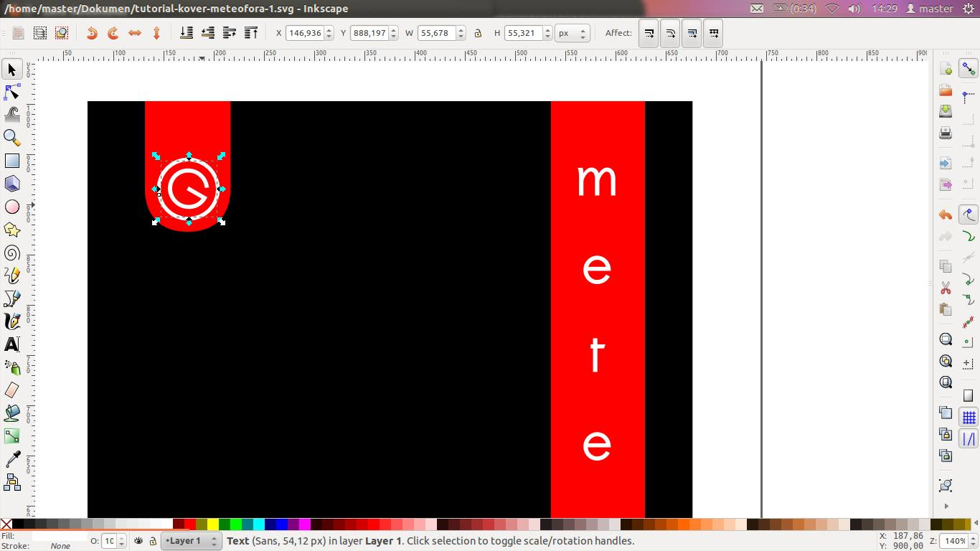Click the zoom 140% field
Image resolution: width=980 pixels, height=551 pixels.
coord(953,541)
